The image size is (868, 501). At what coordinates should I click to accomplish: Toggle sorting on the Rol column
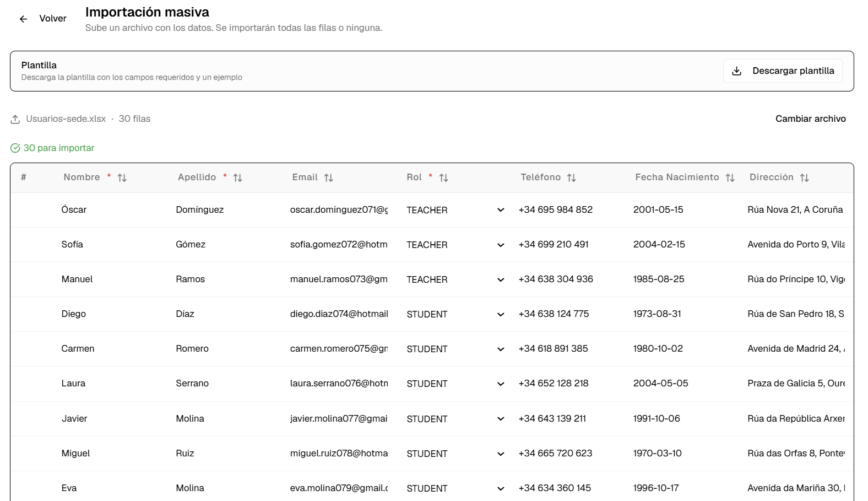pyautogui.click(x=443, y=177)
